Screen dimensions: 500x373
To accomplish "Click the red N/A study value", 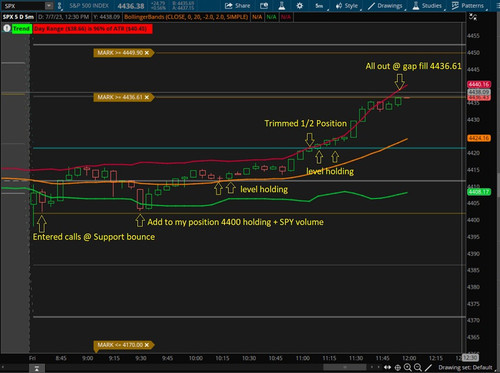I will coord(286,17).
